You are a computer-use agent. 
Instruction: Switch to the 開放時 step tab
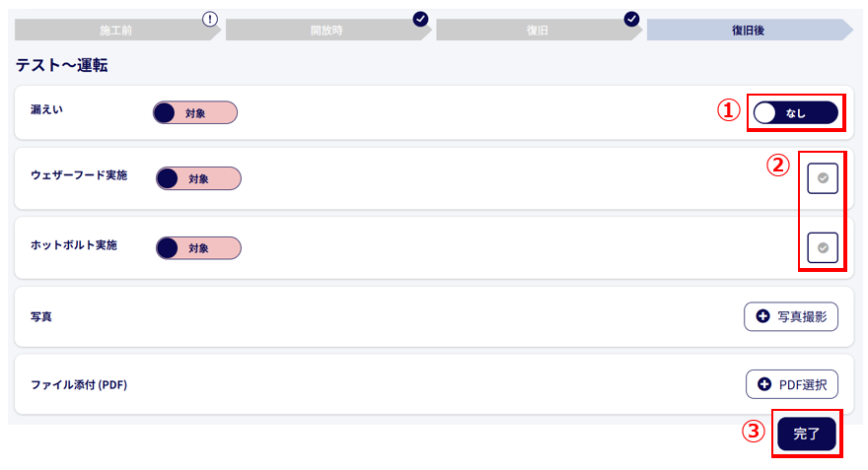[x=328, y=30]
